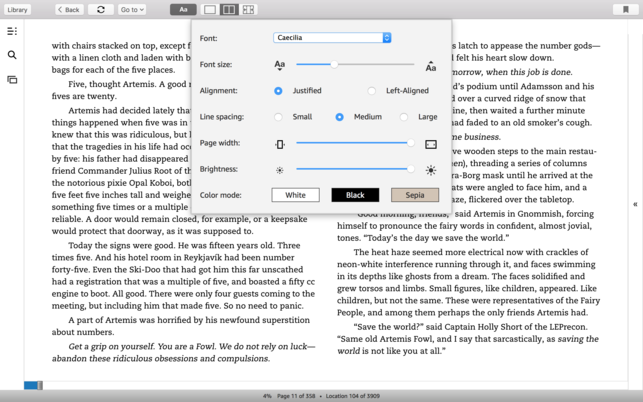Open the table of contents sidebar icon
Screen dimensions: 643x402
click(12, 31)
